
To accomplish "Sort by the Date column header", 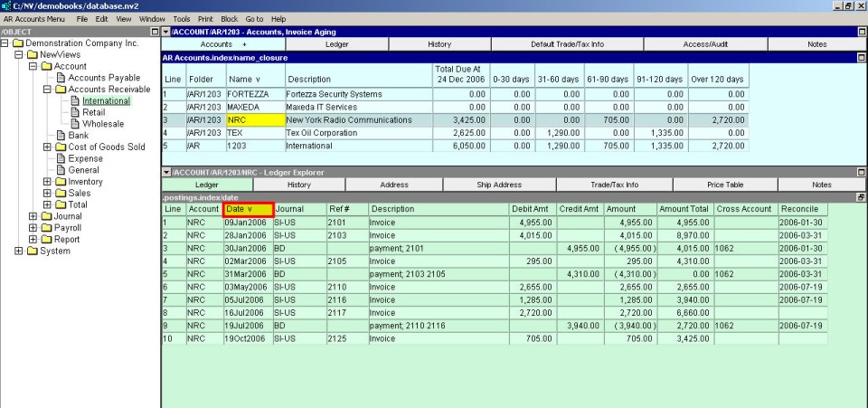I will [248, 209].
